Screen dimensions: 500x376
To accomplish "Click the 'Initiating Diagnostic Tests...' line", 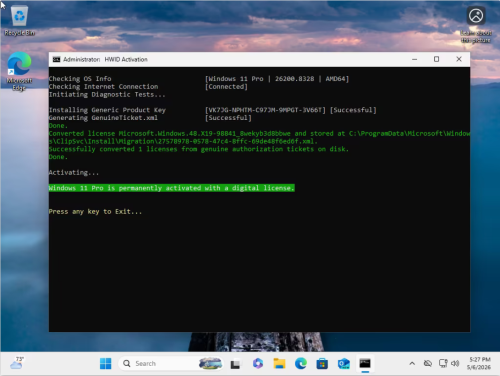I will pyautogui.click(x=107, y=94).
